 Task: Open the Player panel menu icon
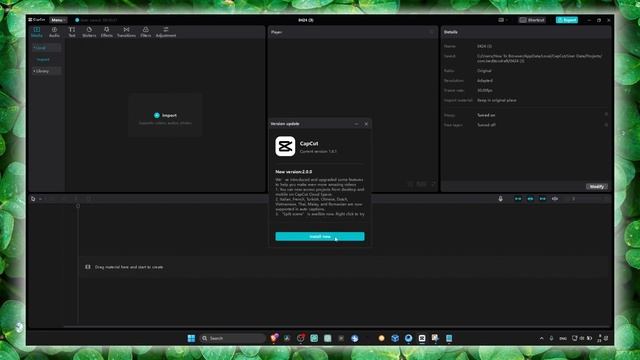(x=432, y=32)
